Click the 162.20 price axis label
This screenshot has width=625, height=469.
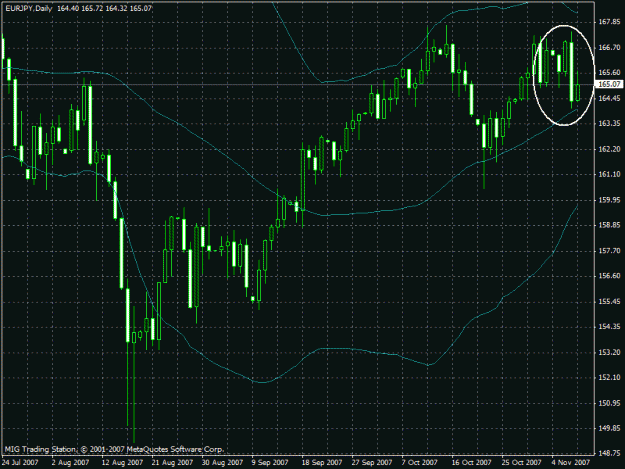609,149
